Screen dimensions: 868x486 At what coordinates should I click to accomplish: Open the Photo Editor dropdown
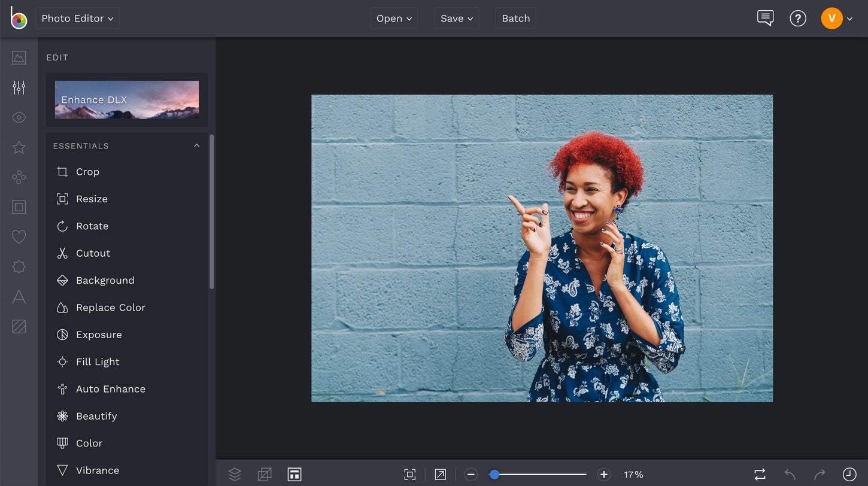(x=77, y=19)
